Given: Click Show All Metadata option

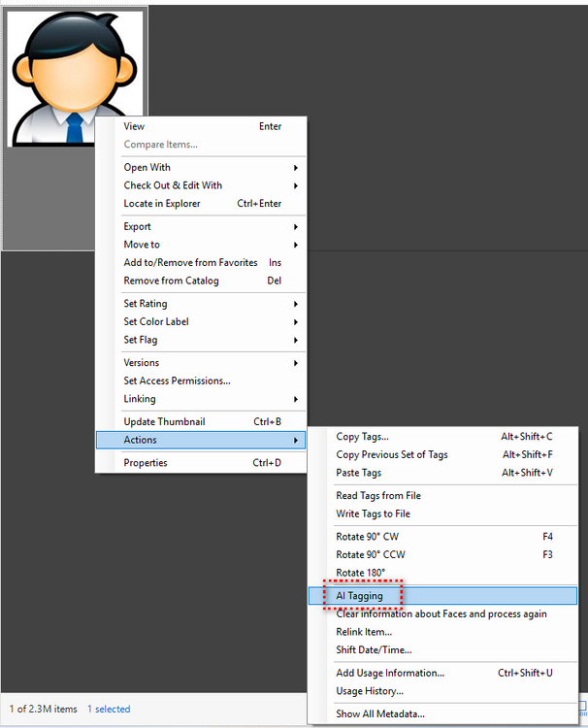Looking at the screenshot, I should (380, 714).
